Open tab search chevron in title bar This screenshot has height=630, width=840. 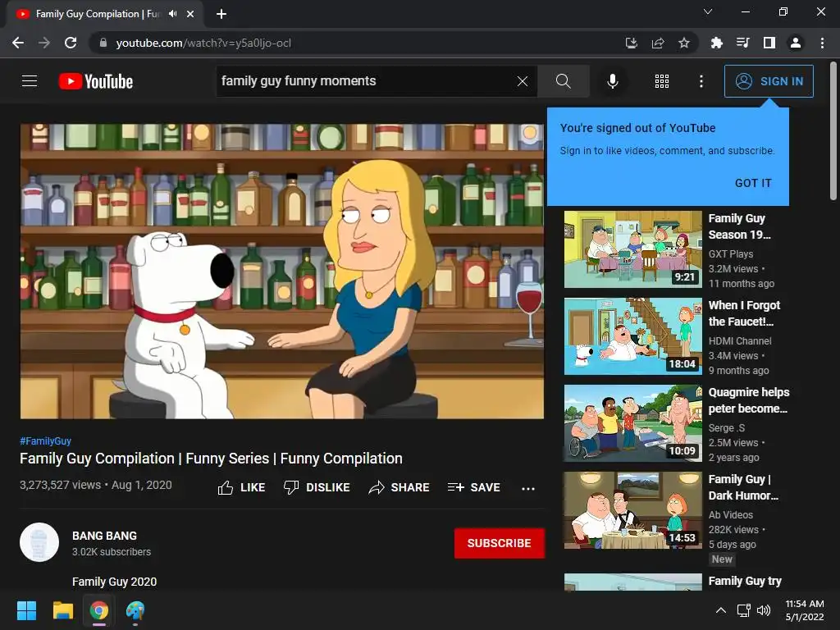(708, 11)
